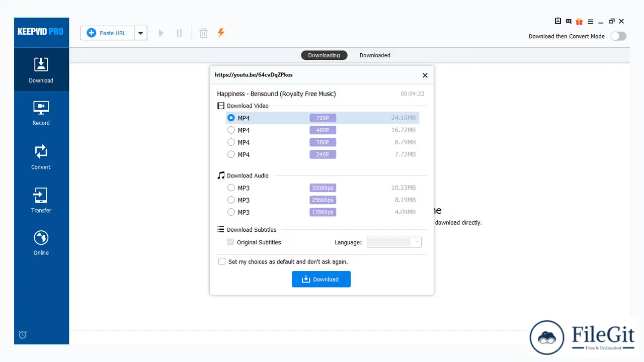The width and height of the screenshot is (644, 362).
Task: Select MP3 128Kbps audio option
Action: pyautogui.click(x=323, y=212)
